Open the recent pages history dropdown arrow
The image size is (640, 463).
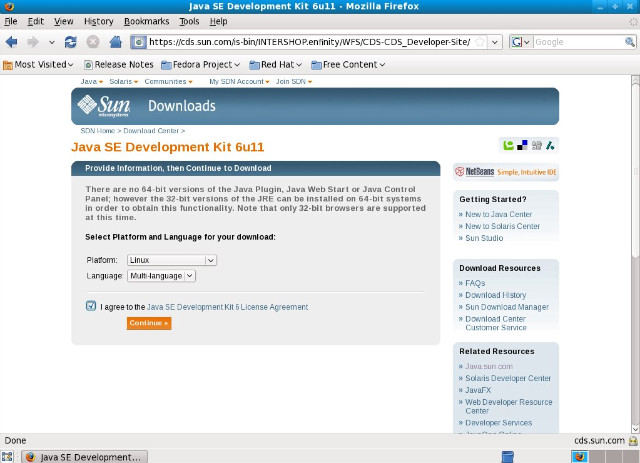point(51,42)
